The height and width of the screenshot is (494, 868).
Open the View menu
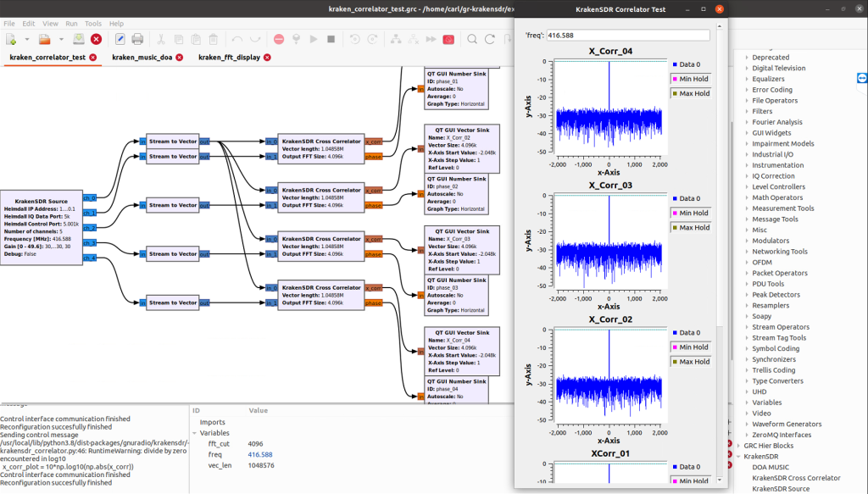50,24
